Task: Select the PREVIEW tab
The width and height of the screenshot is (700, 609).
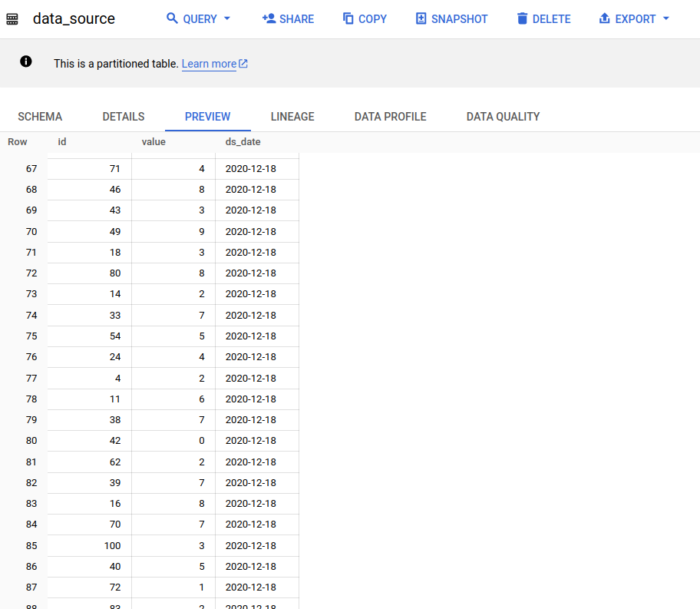Action: (x=207, y=117)
